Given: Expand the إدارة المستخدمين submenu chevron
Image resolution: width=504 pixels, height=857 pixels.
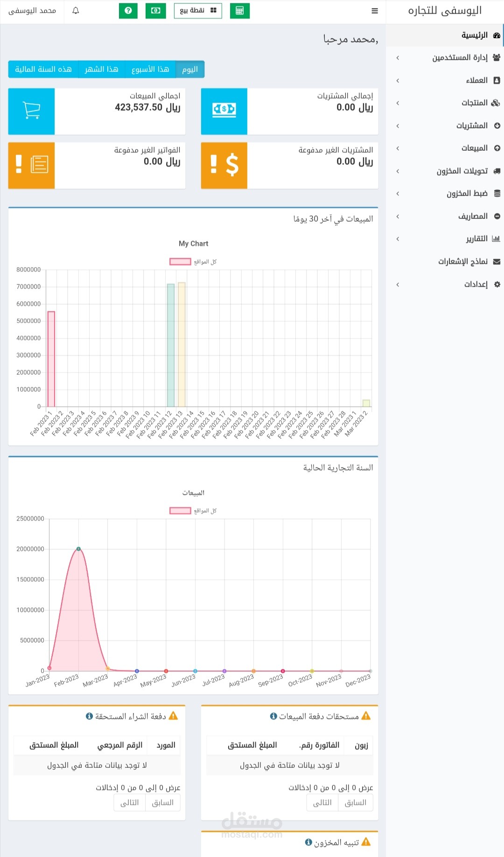Looking at the screenshot, I should tap(398, 58).
